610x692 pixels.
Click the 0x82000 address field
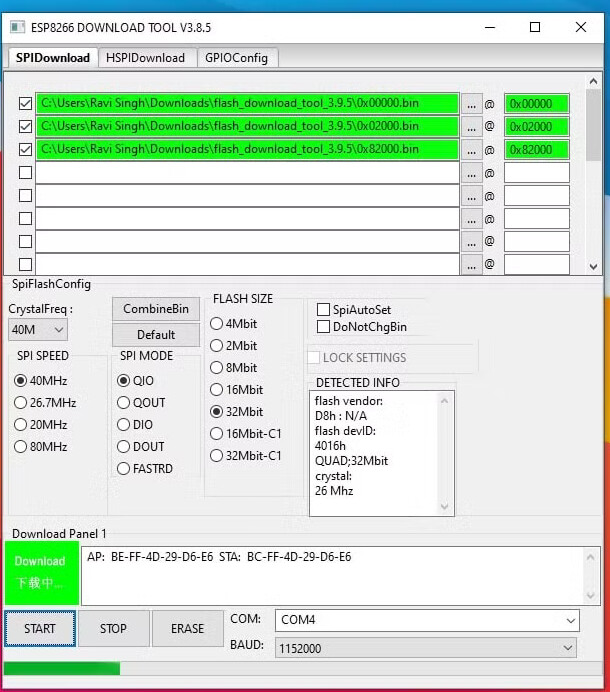click(x=537, y=150)
